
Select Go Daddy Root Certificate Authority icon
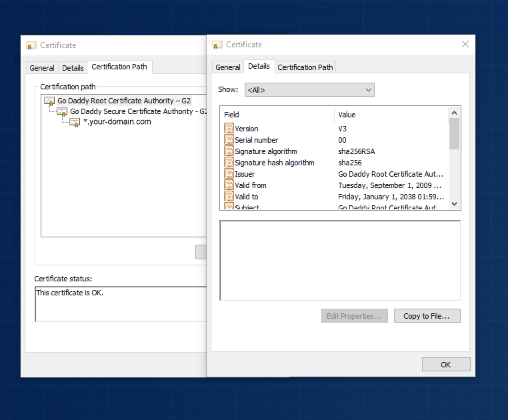point(49,101)
